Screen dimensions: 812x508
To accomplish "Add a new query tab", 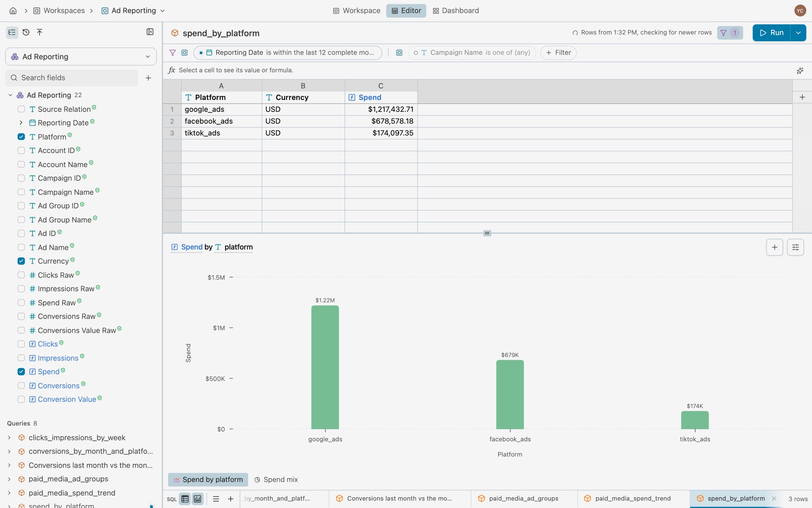I will coord(231,499).
